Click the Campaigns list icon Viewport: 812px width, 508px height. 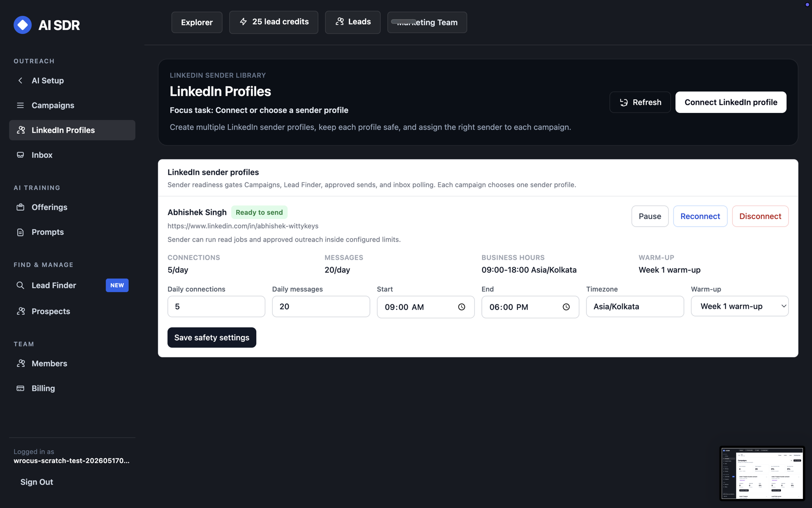20,105
